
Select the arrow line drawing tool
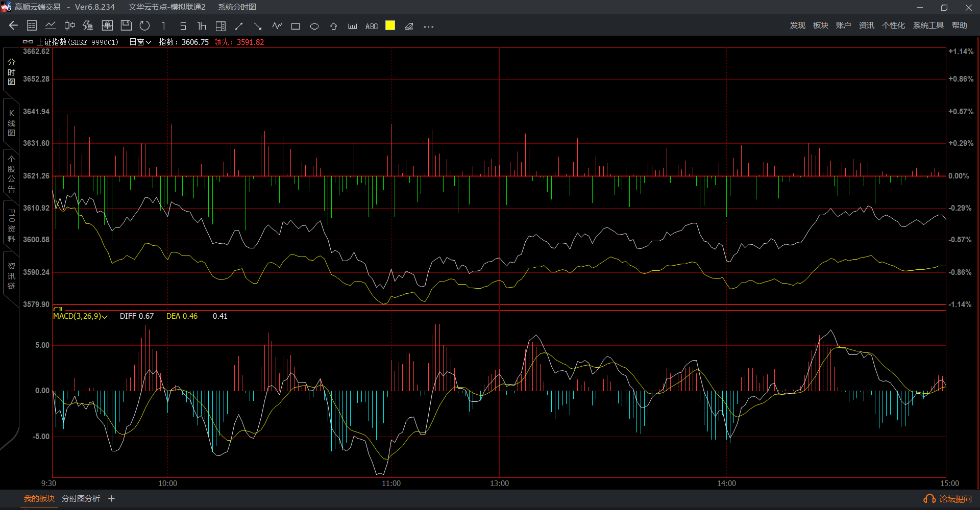(x=258, y=26)
